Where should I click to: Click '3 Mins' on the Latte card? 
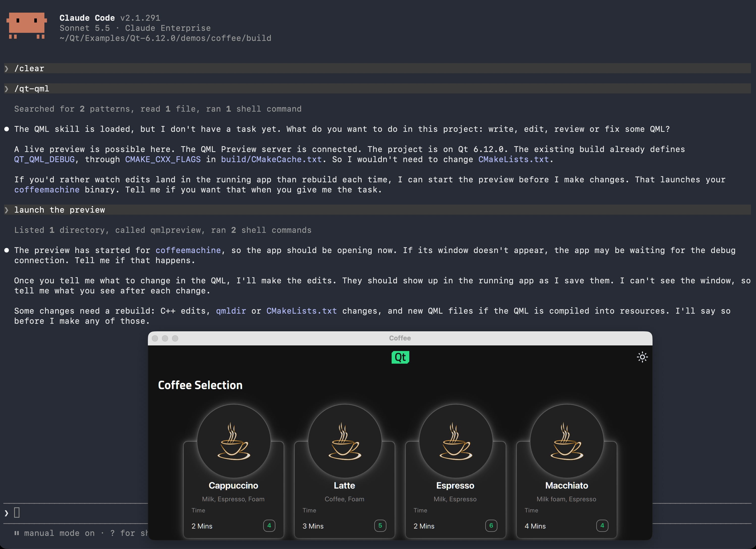click(x=313, y=526)
